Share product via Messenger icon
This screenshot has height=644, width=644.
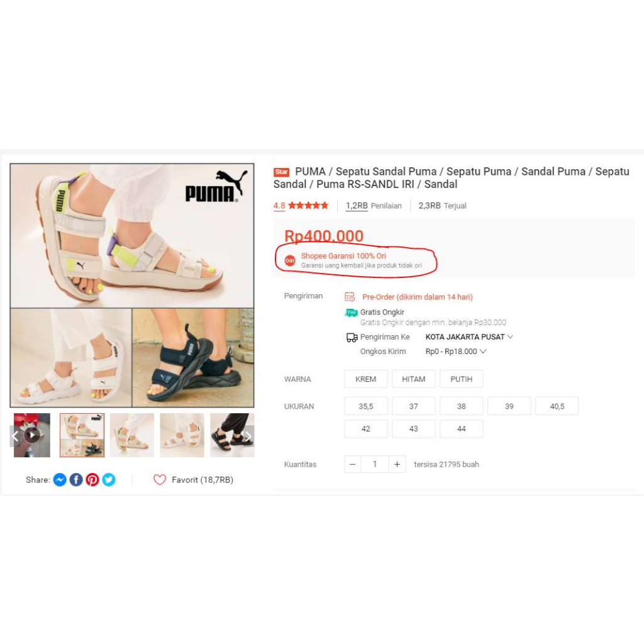(x=60, y=480)
